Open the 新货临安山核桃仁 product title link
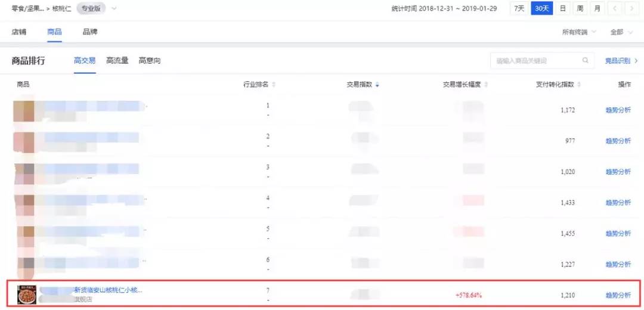The image size is (644, 310). (108, 290)
